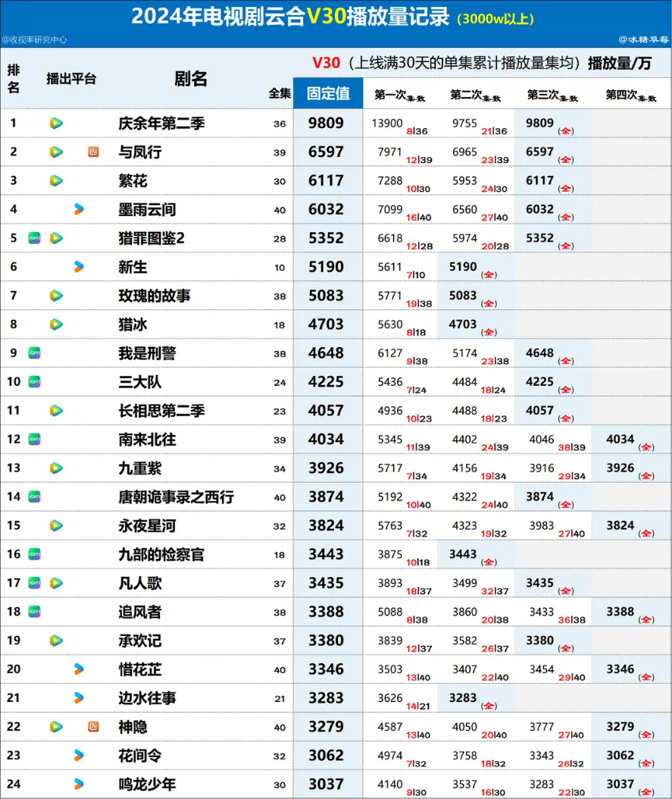Viewport: 672px width, 799px height.
Task: Select Youku icon in 花间令 row
Action: pos(79,755)
